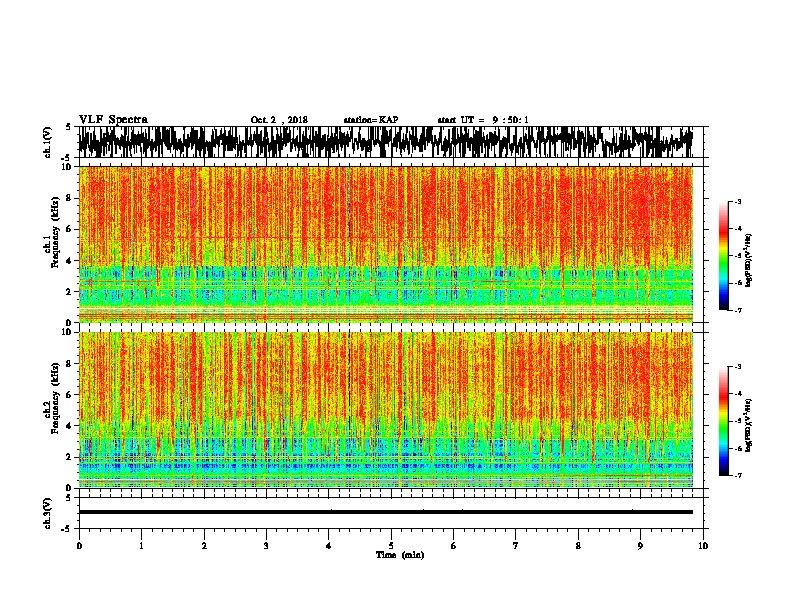Click tick label "0" on the Time axis
This screenshot has height=612, width=792.
pos(79,545)
